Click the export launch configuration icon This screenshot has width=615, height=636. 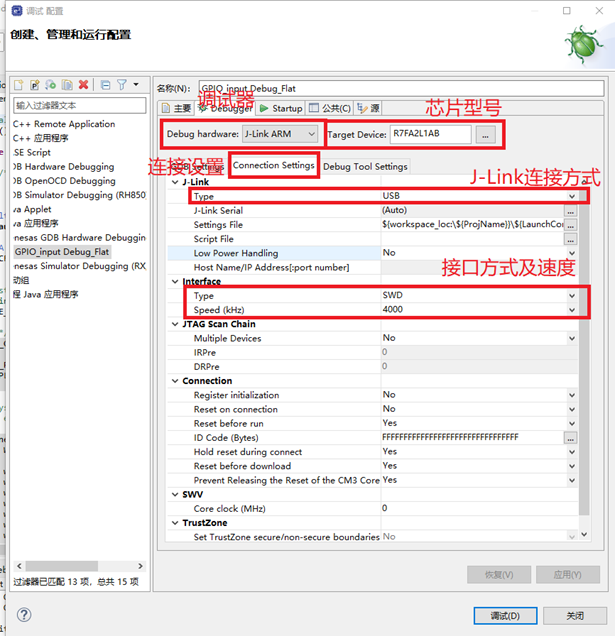click(51, 85)
